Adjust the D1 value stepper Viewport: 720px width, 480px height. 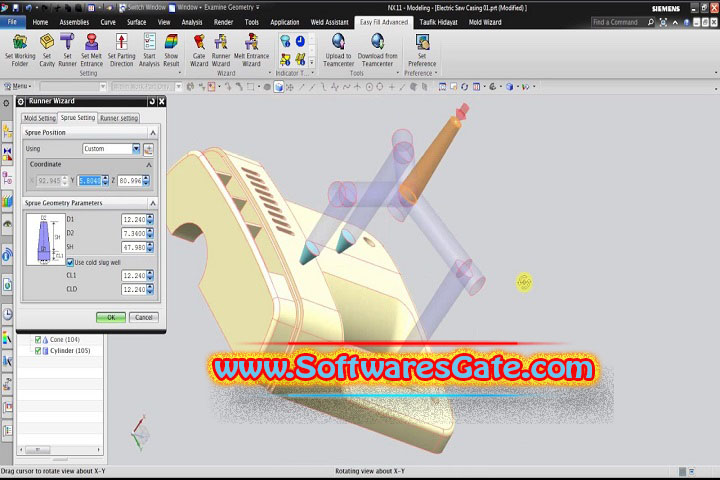tap(150, 220)
